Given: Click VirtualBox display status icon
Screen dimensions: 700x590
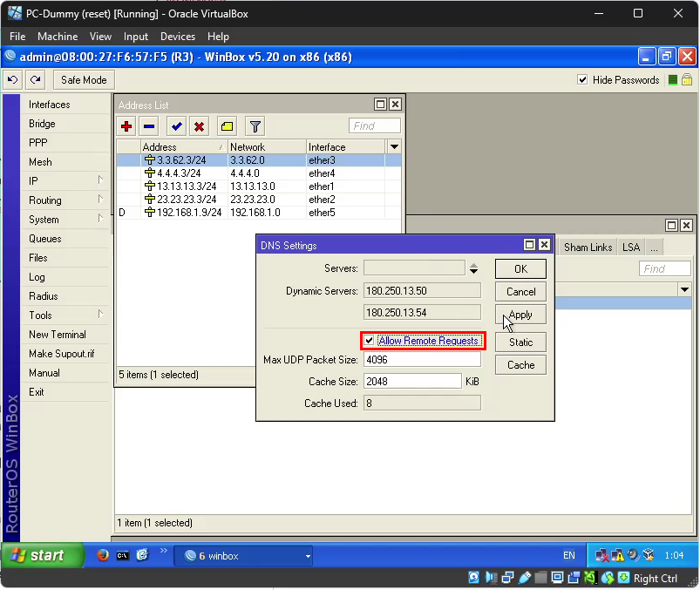Looking at the screenshot, I should pos(557,579).
